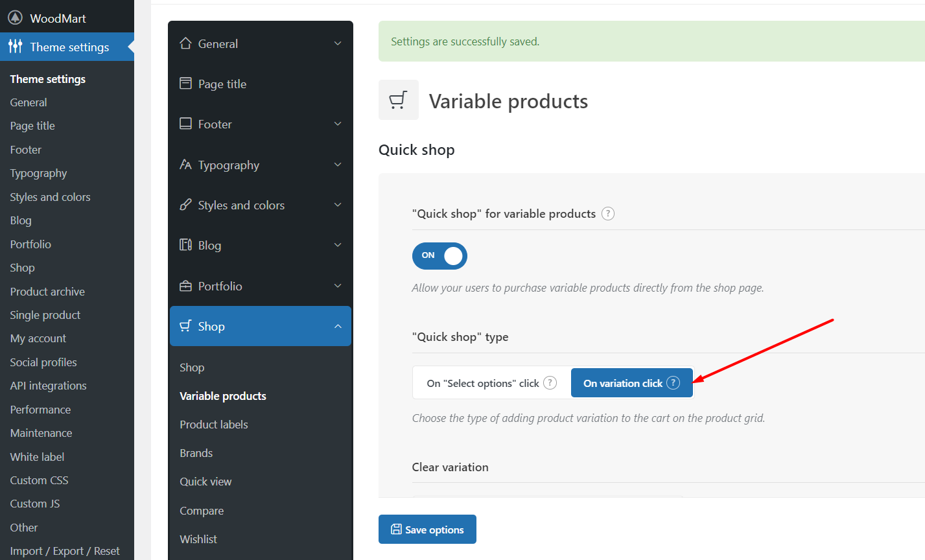This screenshot has width=925, height=560.
Task: Open Typography in WordPress sidebar
Action: coord(38,173)
